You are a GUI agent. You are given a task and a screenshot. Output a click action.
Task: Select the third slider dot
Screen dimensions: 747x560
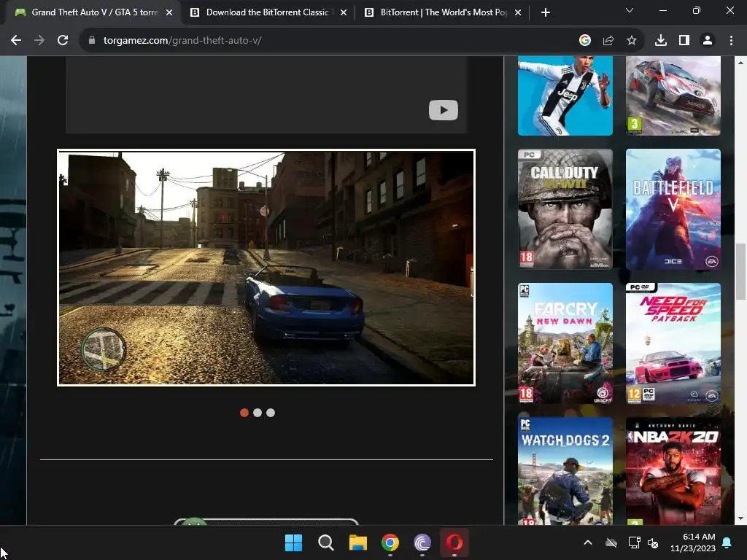point(271,413)
